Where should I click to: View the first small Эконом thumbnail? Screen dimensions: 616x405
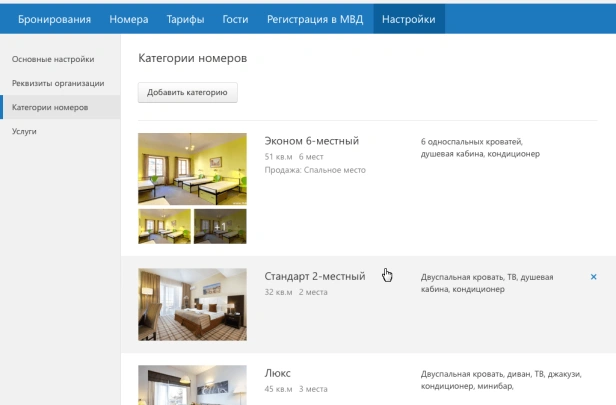(164, 226)
